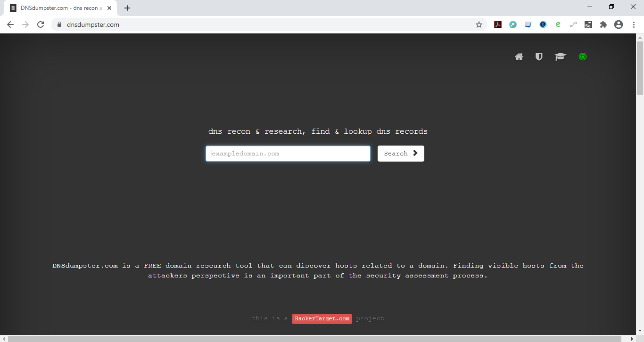Click the green e-shaped extension icon
The width and height of the screenshot is (644, 342).
(x=558, y=24)
